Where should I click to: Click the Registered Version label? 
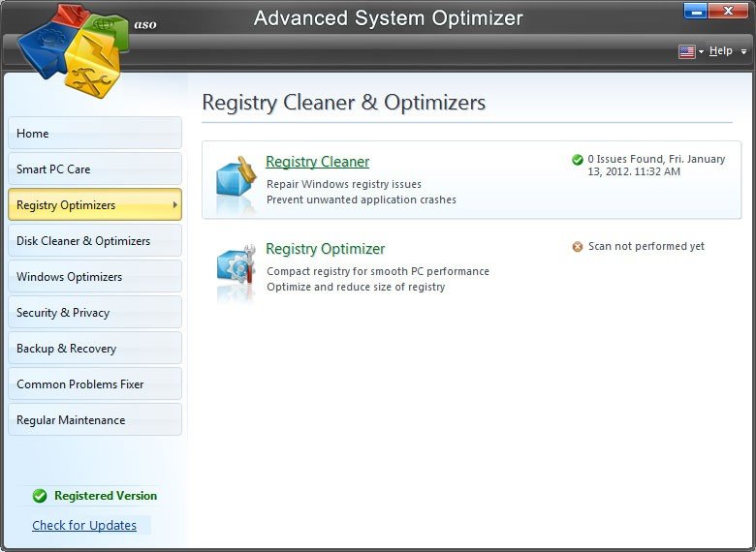coord(106,496)
